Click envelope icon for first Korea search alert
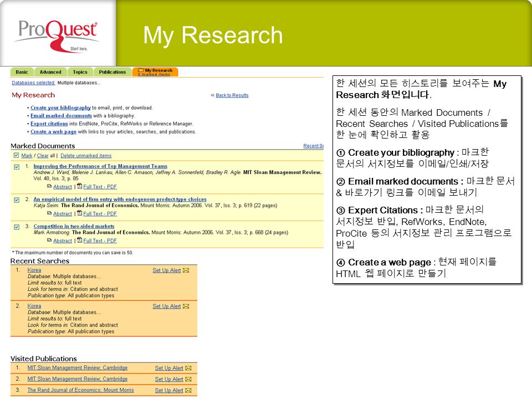 click(186, 270)
